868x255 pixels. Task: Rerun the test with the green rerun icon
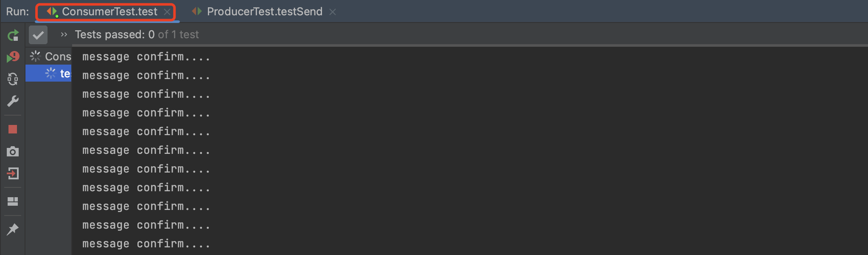tap(13, 35)
